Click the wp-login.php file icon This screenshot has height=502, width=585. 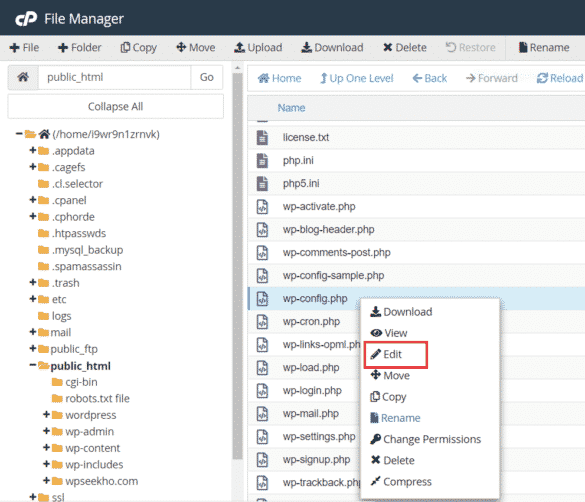pyautogui.click(x=262, y=390)
